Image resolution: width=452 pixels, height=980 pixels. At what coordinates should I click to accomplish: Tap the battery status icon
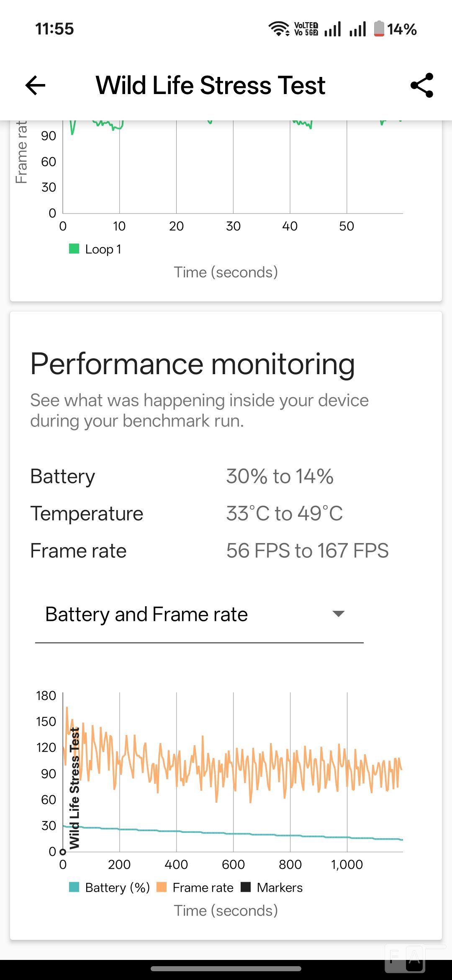(379, 29)
